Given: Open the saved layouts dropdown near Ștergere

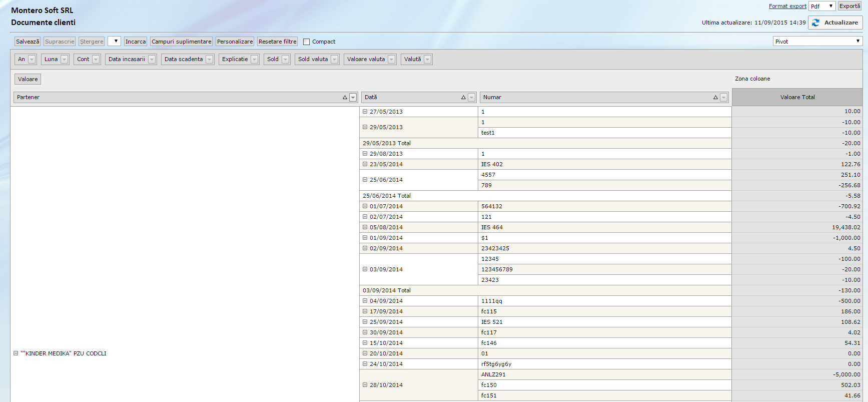Looking at the screenshot, I should 114,42.
